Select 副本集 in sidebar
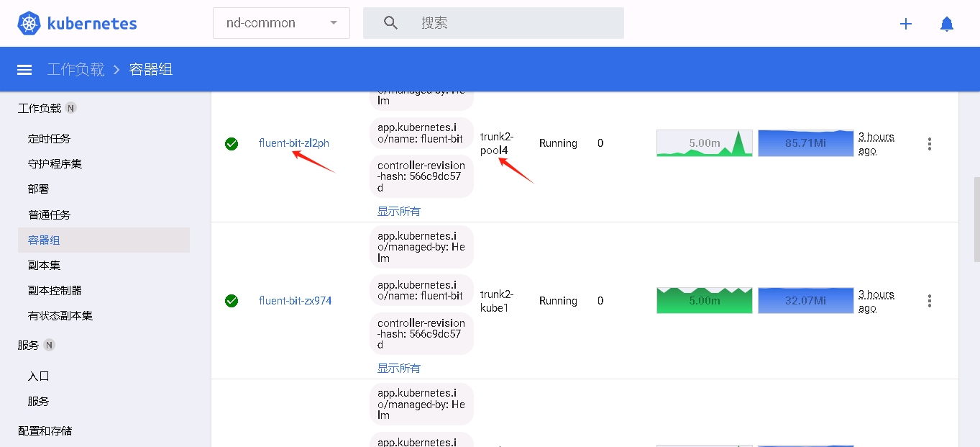This screenshot has width=980, height=447. [x=45, y=266]
